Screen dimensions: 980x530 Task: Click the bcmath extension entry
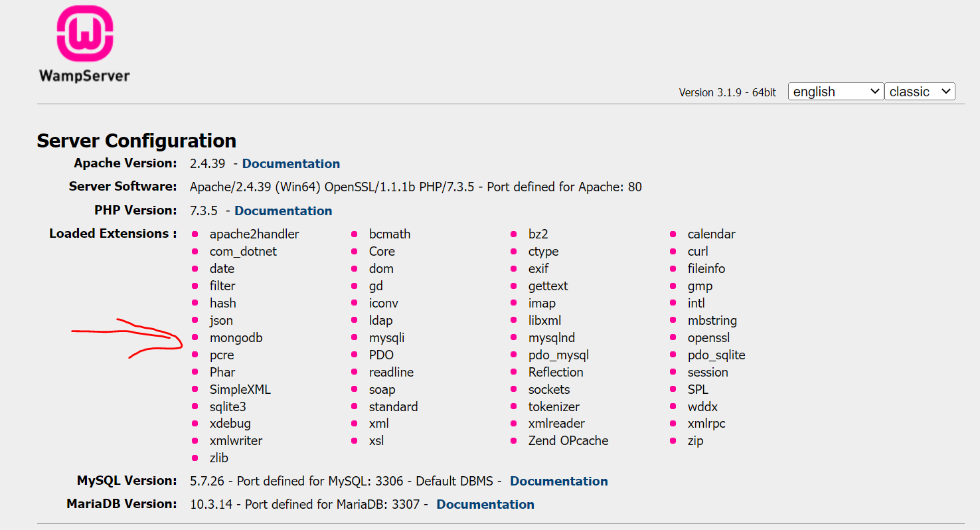pos(390,234)
